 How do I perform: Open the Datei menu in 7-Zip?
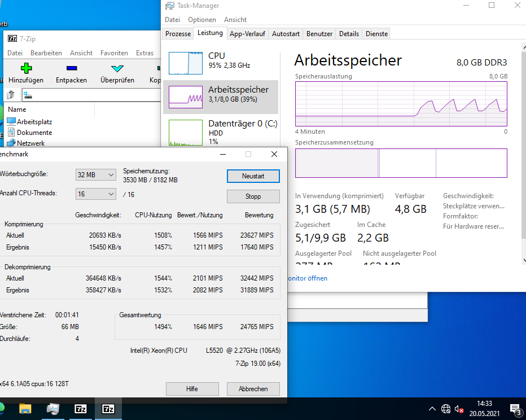coord(15,53)
